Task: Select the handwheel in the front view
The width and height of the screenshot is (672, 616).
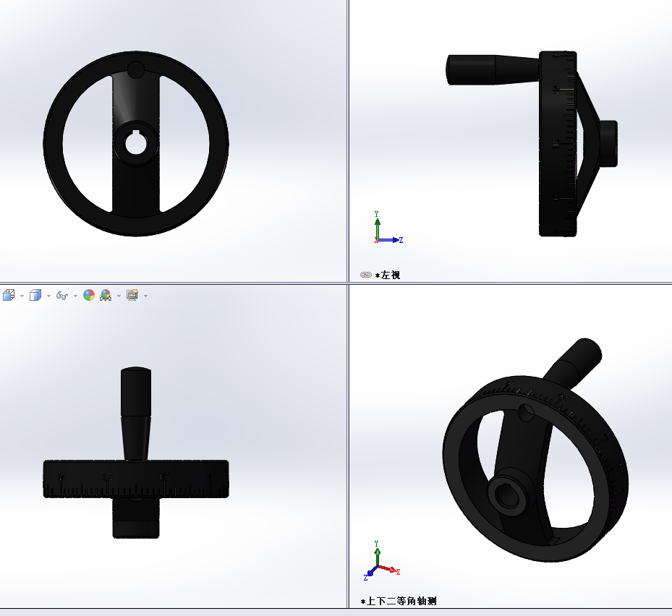Action: [136, 143]
